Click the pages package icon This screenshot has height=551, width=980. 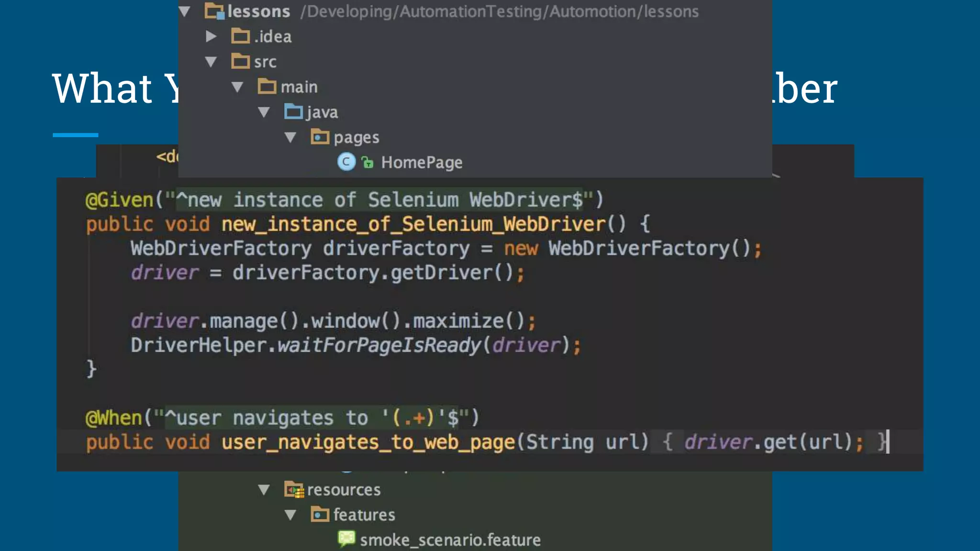point(320,137)
